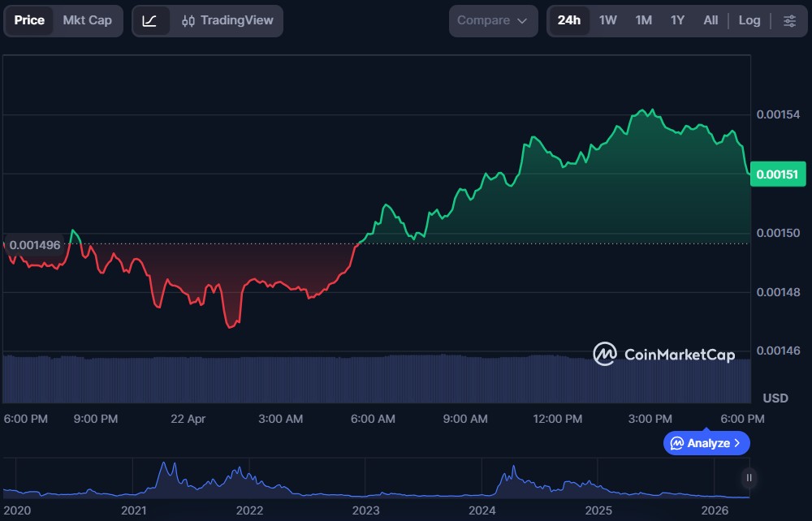Toggle Log scale on the chart

tap(749, 20)
